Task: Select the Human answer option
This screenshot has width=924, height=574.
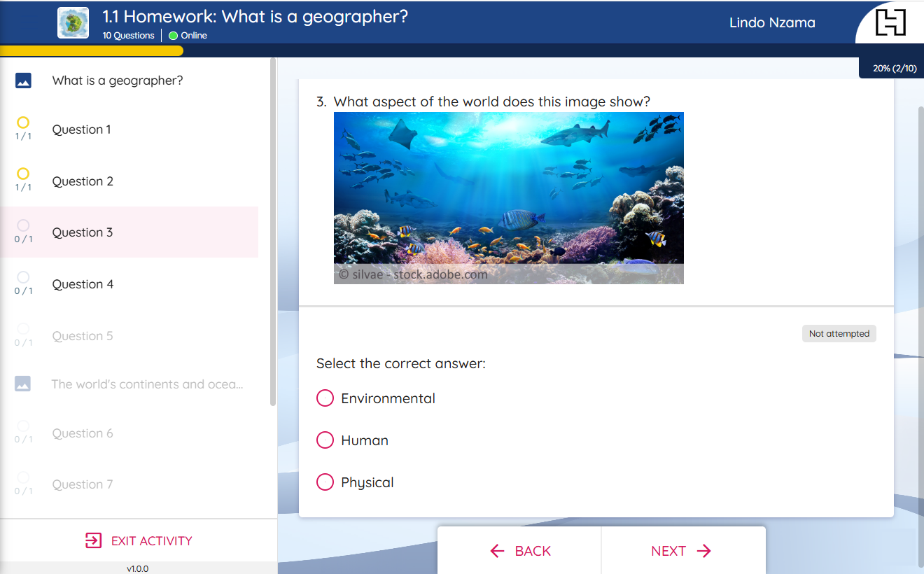Action: click(325, 440)
